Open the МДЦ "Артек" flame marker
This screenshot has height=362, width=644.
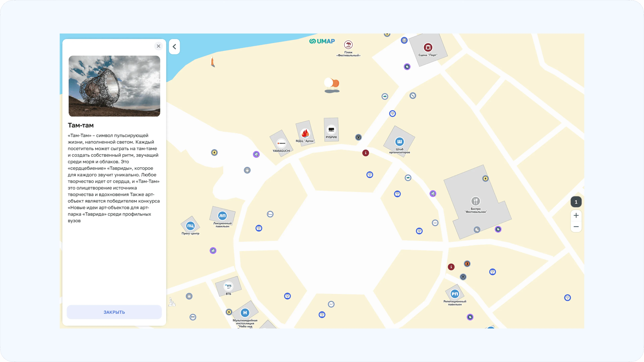click(x=305, y=133)
